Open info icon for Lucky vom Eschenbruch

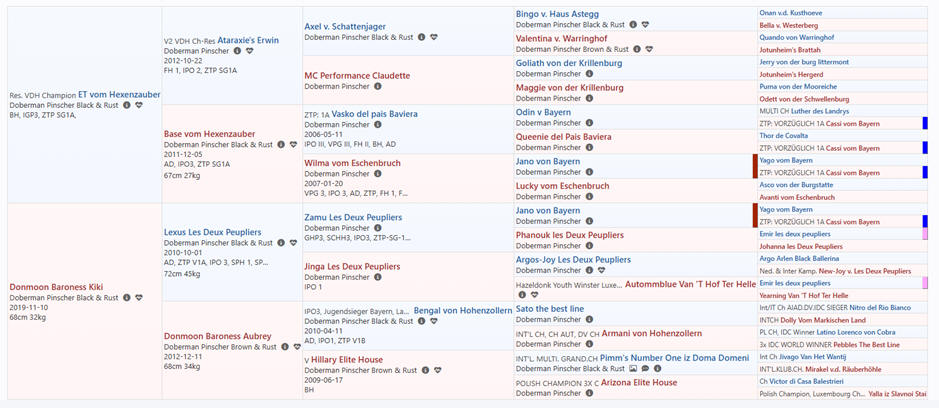(589, 197)
